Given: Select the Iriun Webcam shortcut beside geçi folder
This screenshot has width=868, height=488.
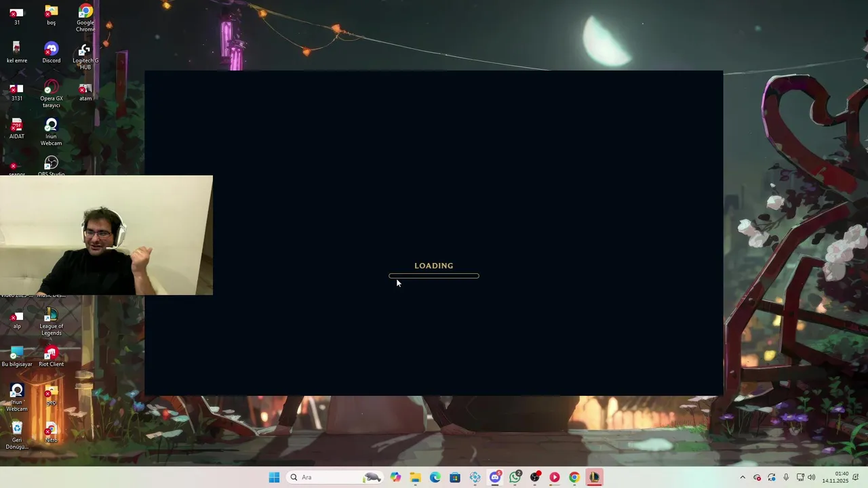Looking at the screenshot, I should pos(17,398).
